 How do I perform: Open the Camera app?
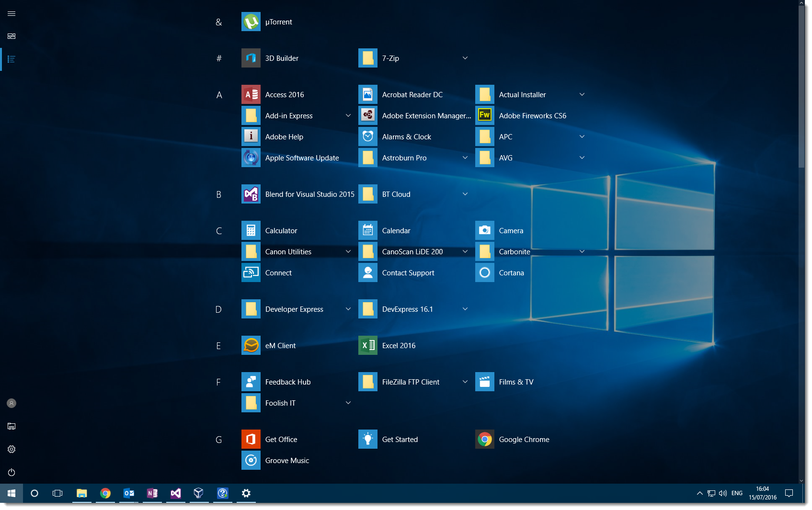[x=510, y=230]
